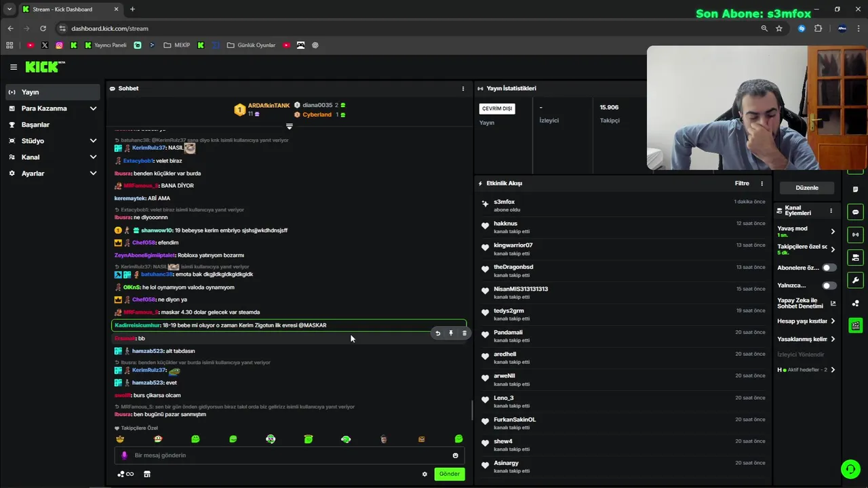Screen dimensions: 868x488
Task: Click the emoji picker in the message box
Action: [455, 455]
